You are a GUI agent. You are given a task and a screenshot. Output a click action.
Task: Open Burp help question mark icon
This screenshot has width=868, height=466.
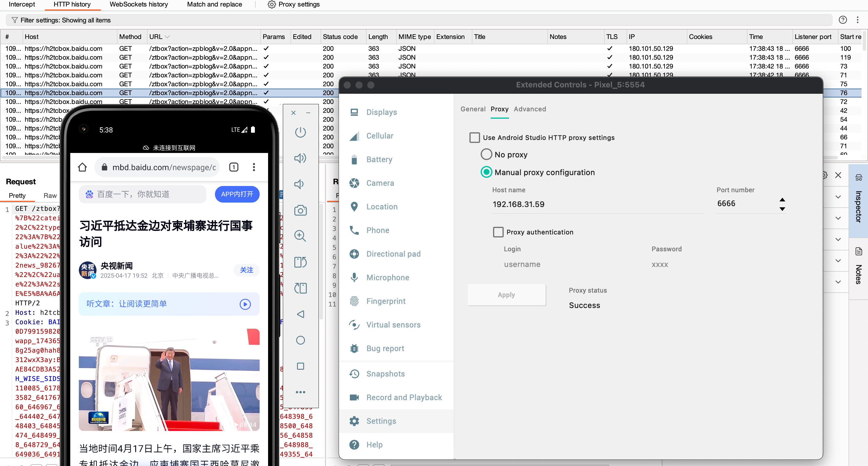pos(843,20)
